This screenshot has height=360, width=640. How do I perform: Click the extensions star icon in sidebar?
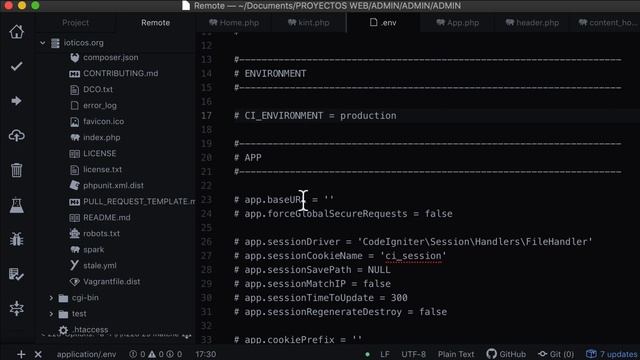(x=16, y=308)
